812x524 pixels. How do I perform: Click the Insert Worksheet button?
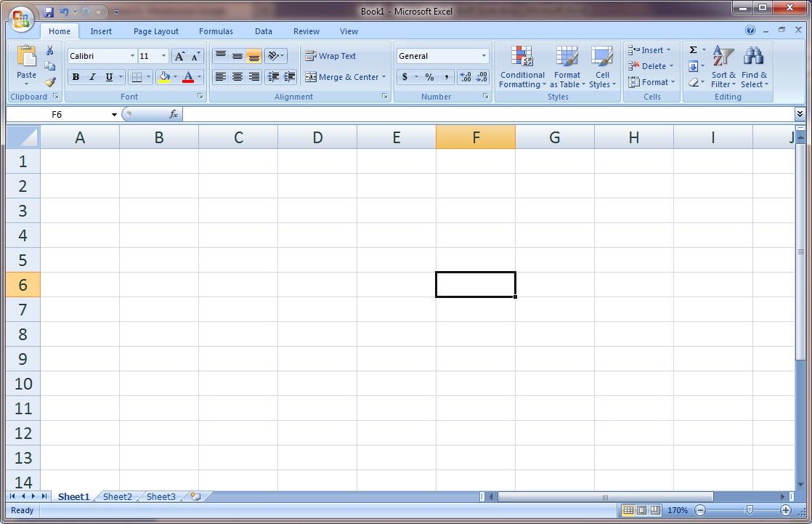coord(195,496)
